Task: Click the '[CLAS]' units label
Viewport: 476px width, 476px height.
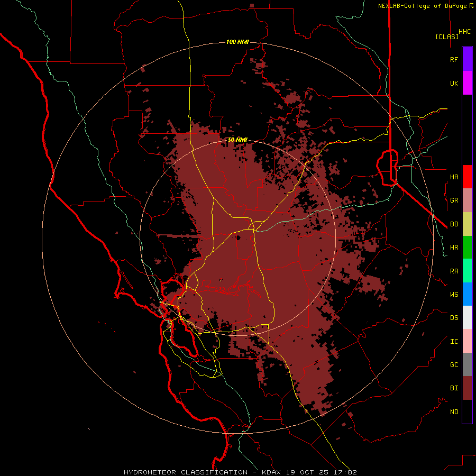Action: [447, 36]
